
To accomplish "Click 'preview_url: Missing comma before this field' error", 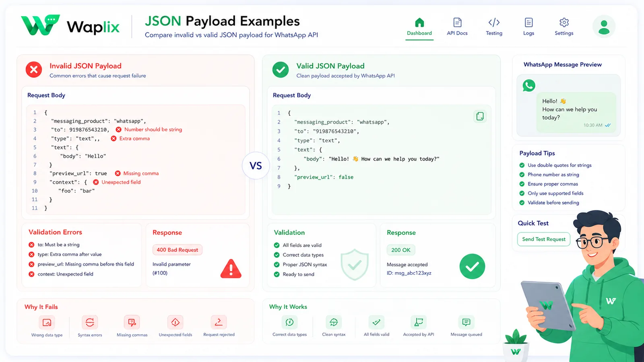I will pos(81,264).
